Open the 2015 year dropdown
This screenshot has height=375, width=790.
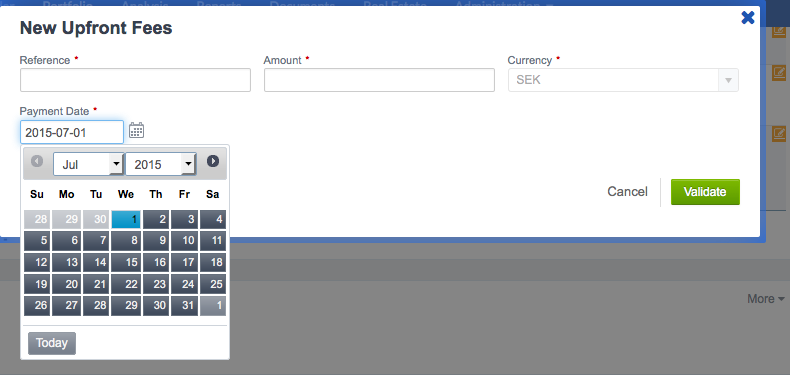point(161,164)
